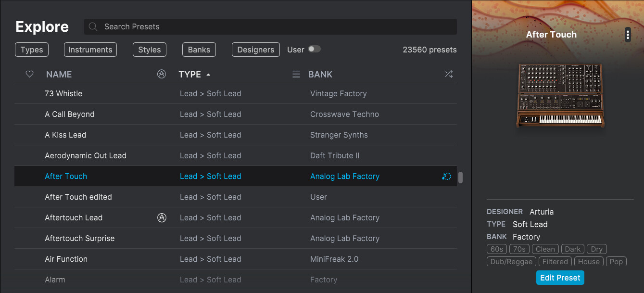Click the MiniFreak 2.0 bank cell
The height and width of the screenshot is (293, 644).
334,259
